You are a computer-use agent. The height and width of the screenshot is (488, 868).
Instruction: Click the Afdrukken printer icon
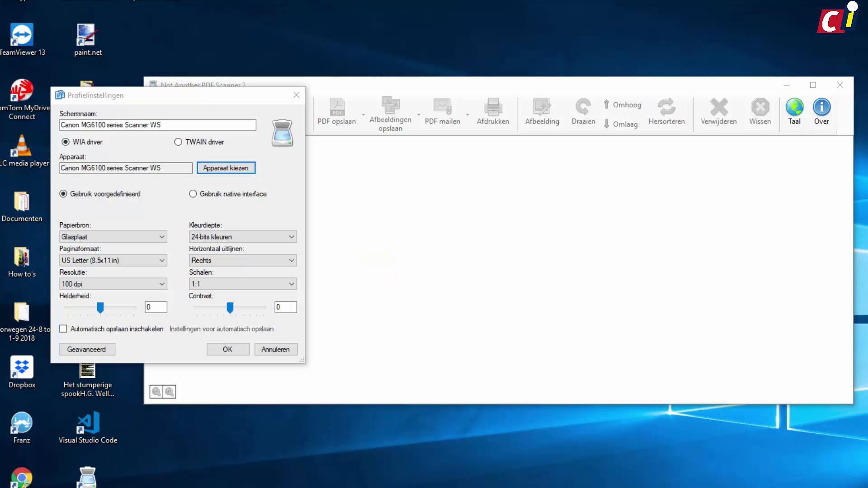493,108
